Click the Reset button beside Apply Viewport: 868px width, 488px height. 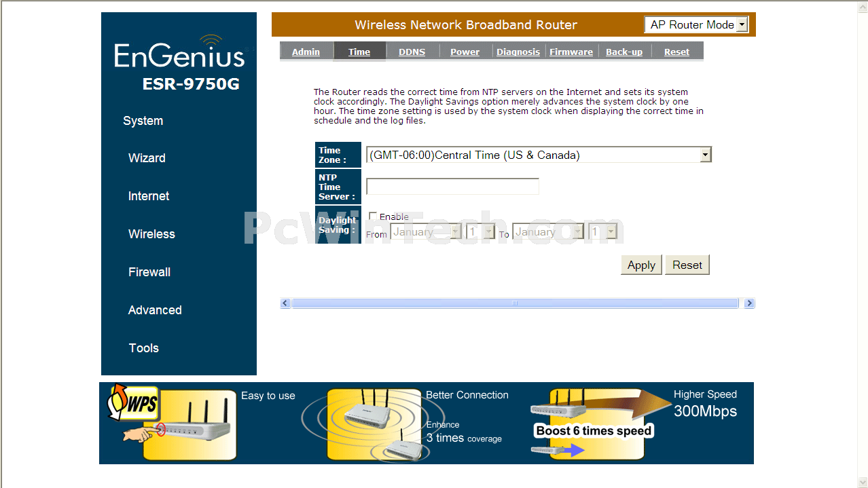(687, 265)
